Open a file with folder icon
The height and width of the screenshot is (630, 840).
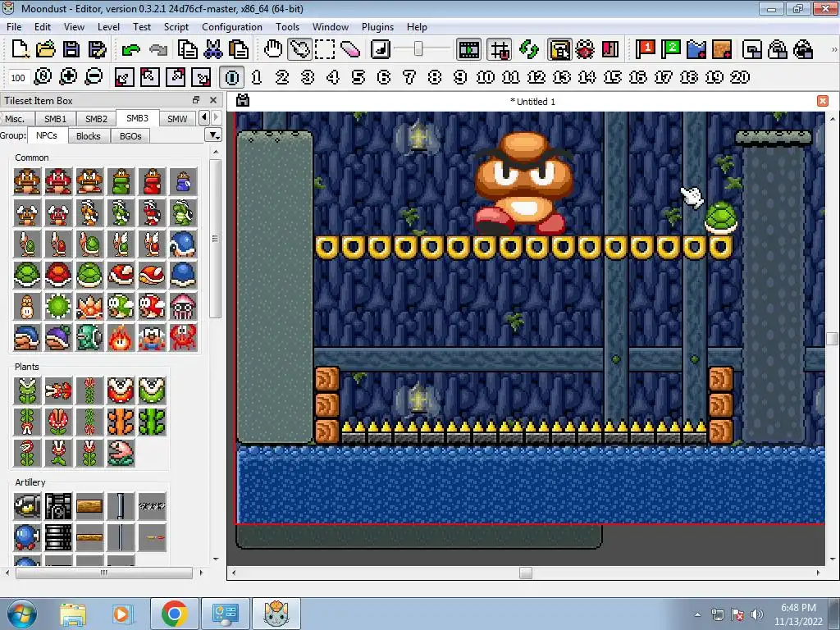click(46, 50)
